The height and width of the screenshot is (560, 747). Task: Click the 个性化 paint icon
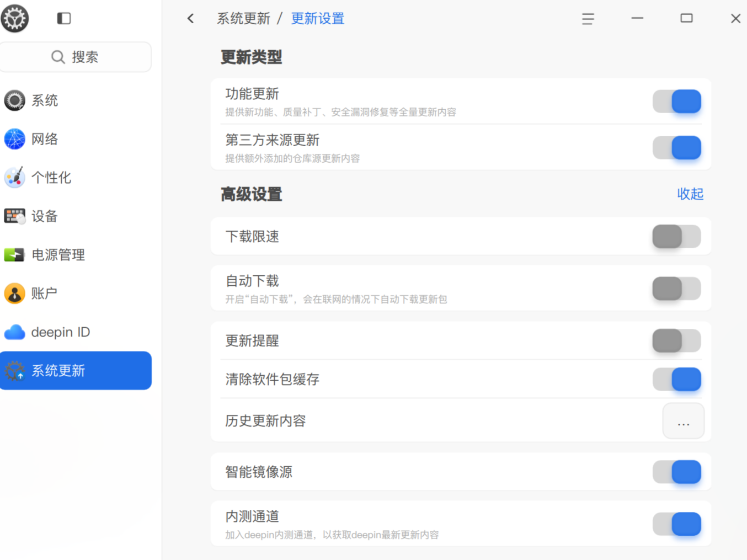[14, 178]
